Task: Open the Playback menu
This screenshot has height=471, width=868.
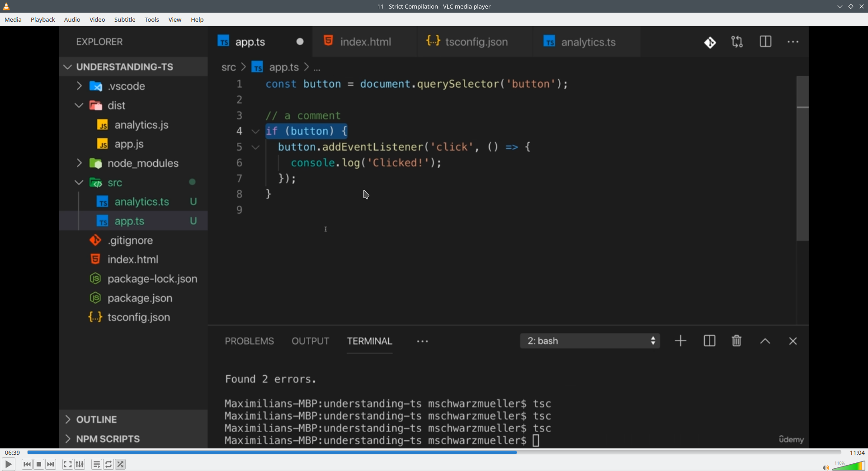Action: [x=43, y=19]
